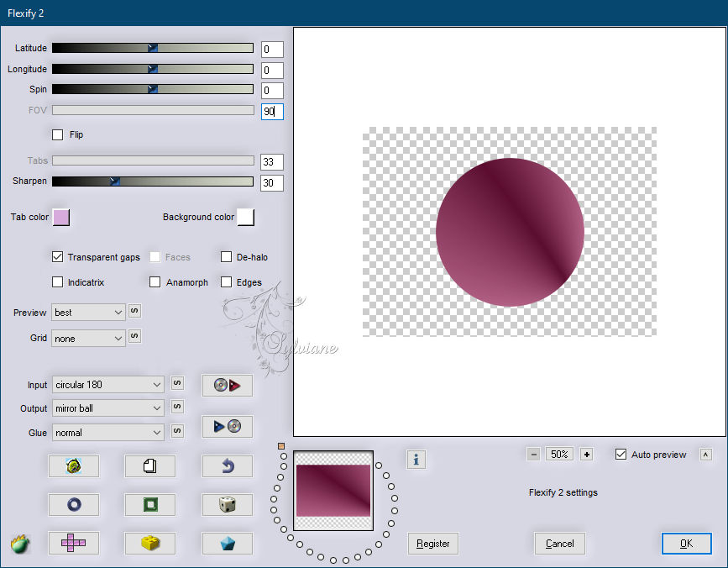
Task: Click the blue undo arrow button
Action: [227, 465]
